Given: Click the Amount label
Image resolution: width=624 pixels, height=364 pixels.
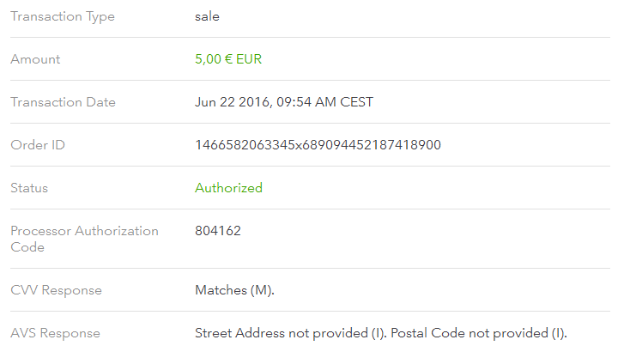Looking at the screenshot, I should 35,59.
